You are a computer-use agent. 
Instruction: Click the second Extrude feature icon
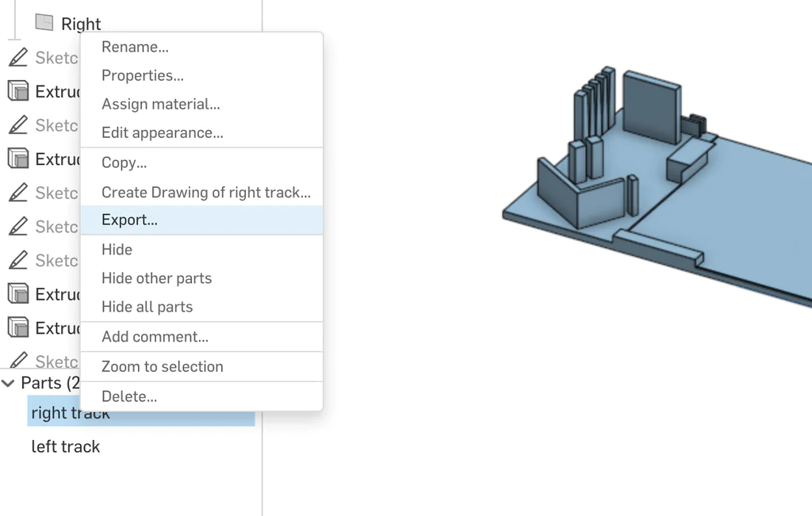pos(18,159)
